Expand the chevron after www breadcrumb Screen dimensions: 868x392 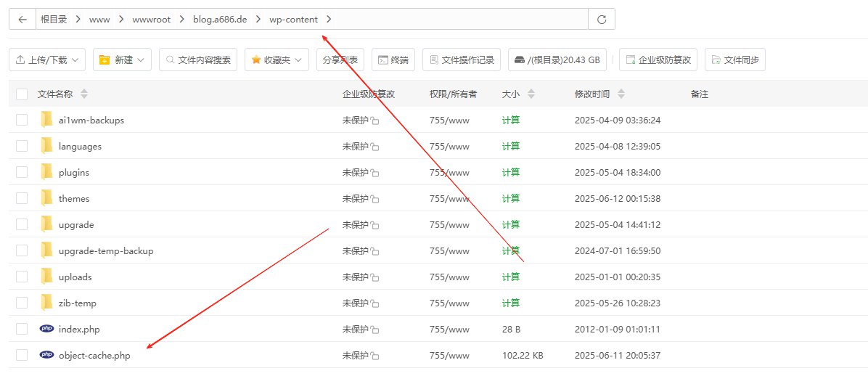pyautogui.click(x=121, y=20)
